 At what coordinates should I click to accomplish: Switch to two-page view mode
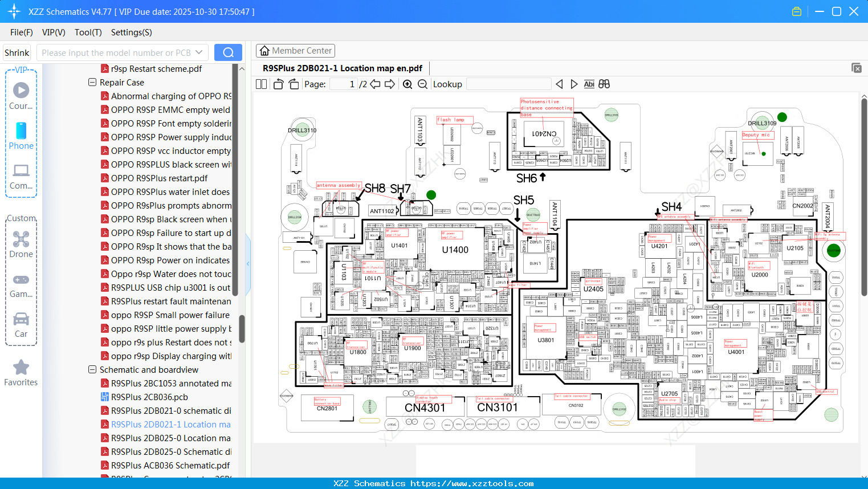pos(261,84)
